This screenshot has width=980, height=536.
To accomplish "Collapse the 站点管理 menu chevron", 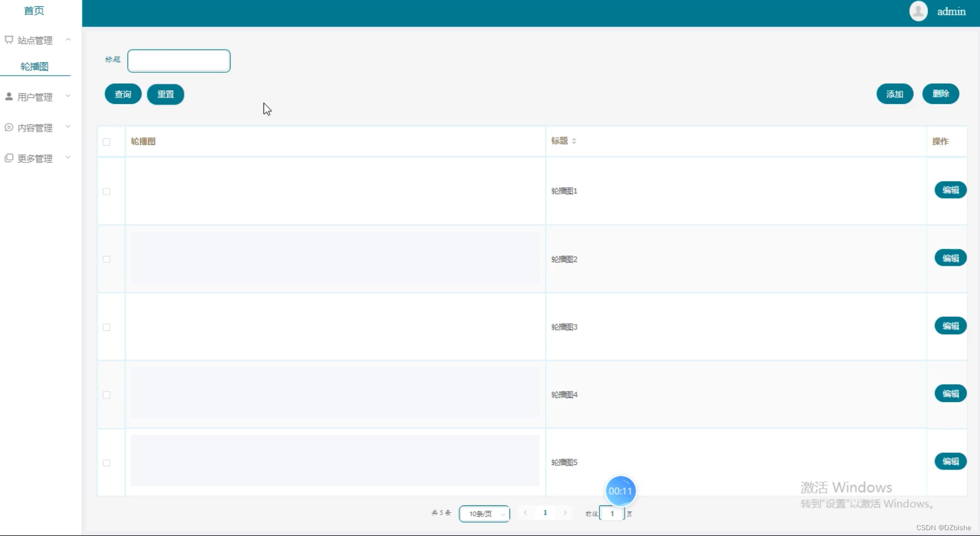I will (x=68, y=40).
